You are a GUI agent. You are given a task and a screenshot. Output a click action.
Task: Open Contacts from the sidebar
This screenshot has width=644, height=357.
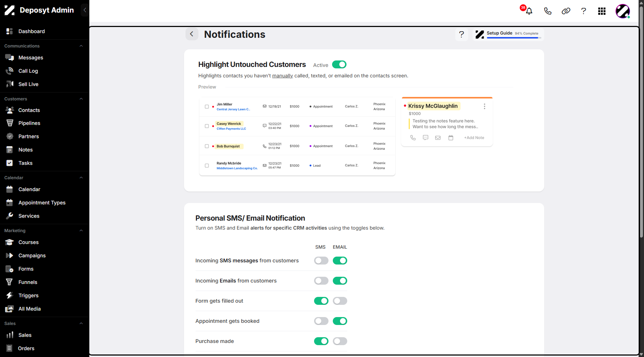[x=29, y=110]
